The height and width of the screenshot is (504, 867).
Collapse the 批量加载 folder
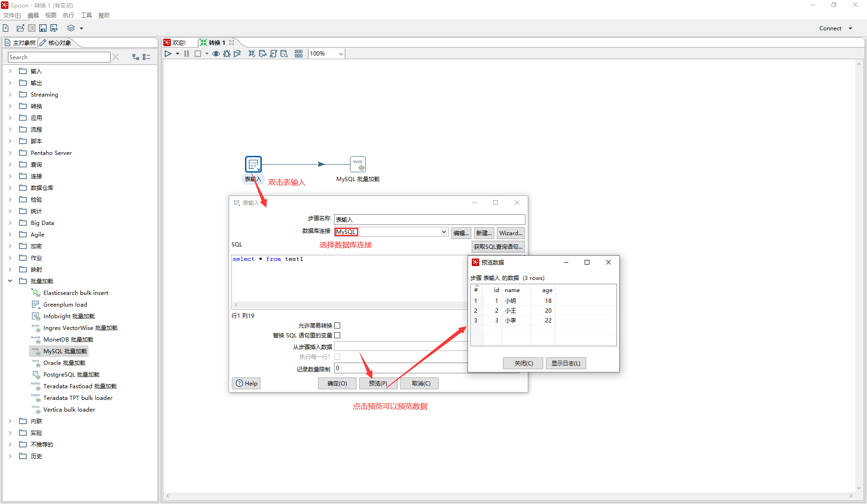coord(10,281)
